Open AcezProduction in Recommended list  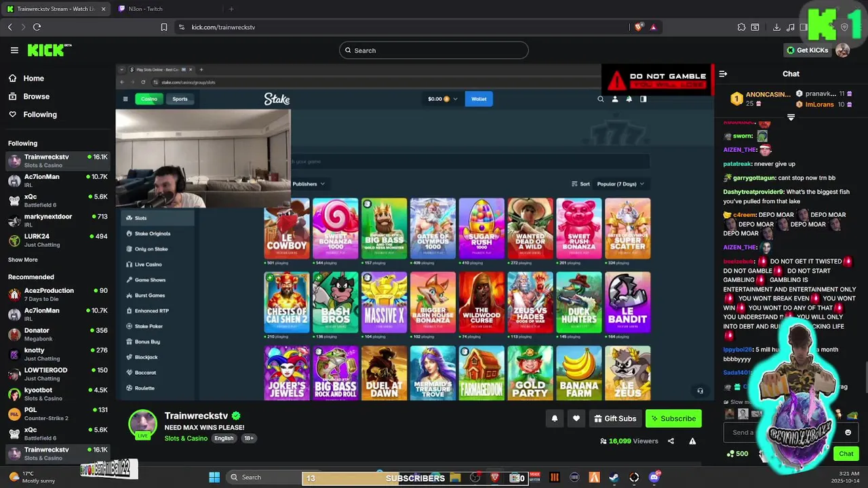click(x=58, y=294)
